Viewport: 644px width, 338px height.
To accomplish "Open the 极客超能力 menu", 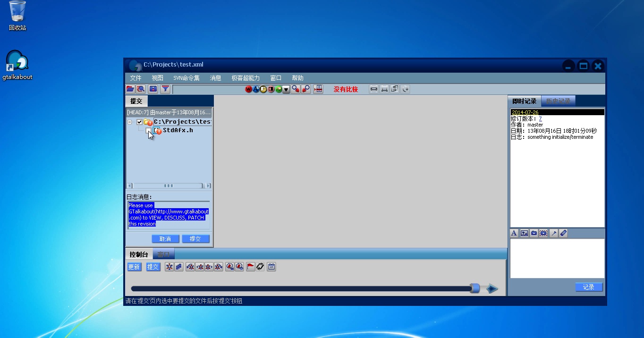I will [x=246, y=78].
